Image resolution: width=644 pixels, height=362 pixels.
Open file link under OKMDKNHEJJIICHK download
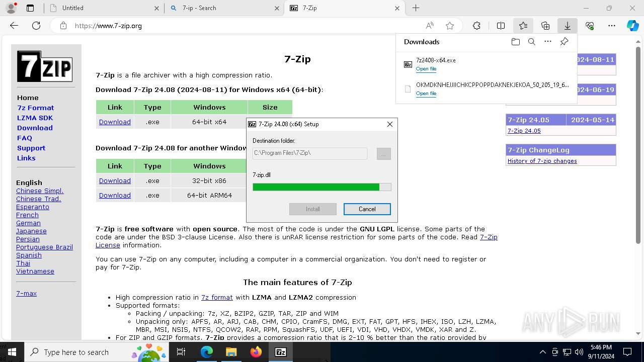[x=426, y=94]
